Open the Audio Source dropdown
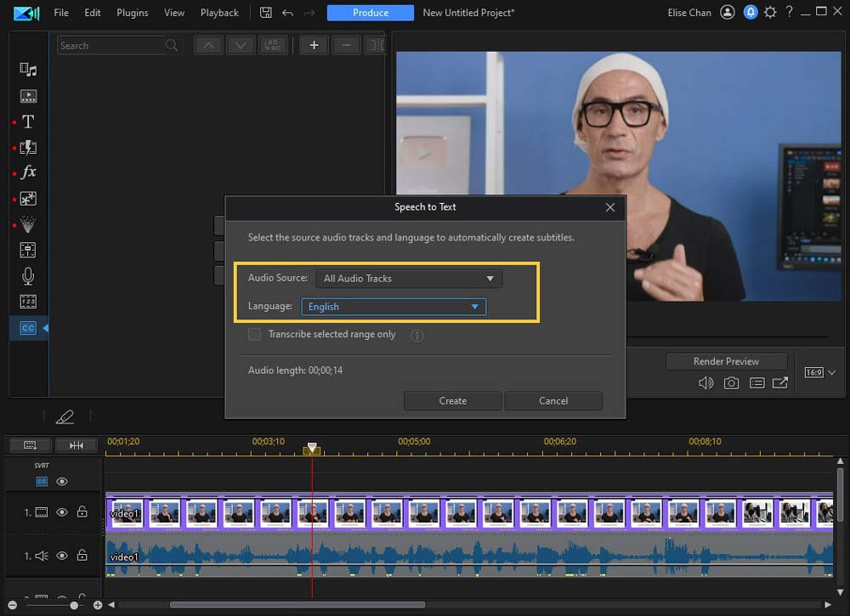The width and height of the screenshot is (850, 616). coord(408,278)
